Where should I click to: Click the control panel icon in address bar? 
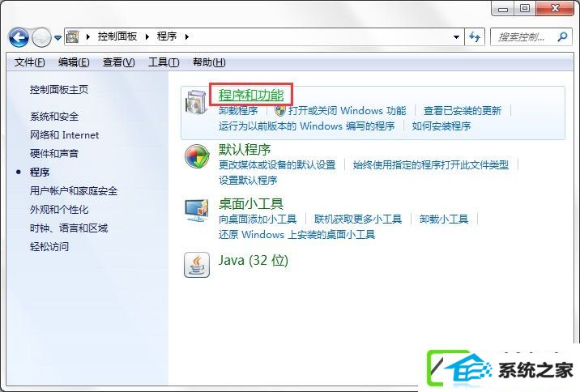point(73,36)
